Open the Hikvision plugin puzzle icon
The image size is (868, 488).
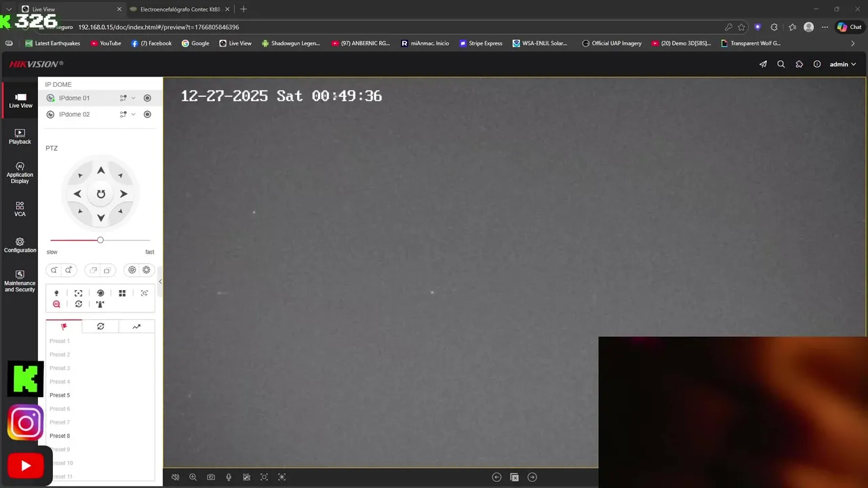pyautogui.click(x=799, y=64)
